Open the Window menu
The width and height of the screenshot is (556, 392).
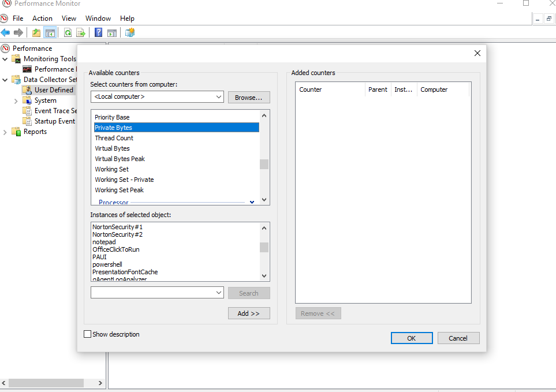pyautogui.click(x=98, y=18)
